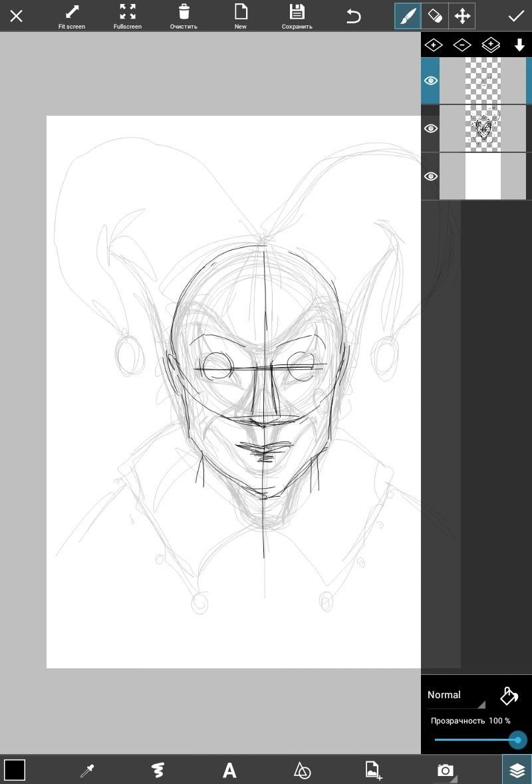Viewport: 532px width, 784px height.
Task: Clear the canvas with the Очистить trash icon
Action: click(184, 17)
